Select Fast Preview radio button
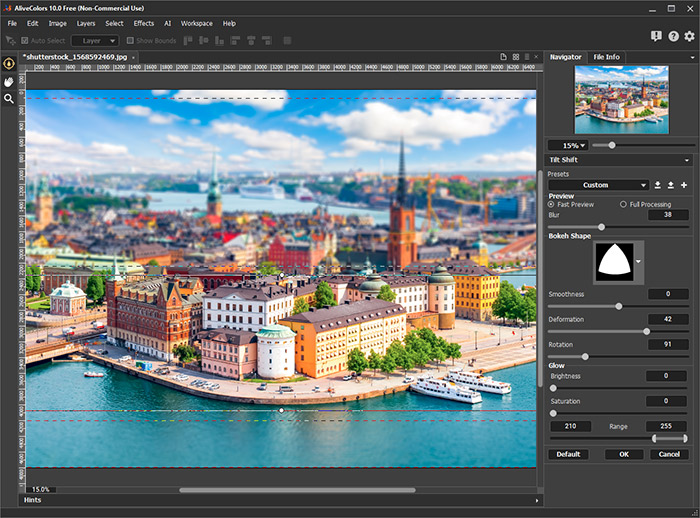The height and width of the screenshot is (518, 700). (x=553, y=204)
